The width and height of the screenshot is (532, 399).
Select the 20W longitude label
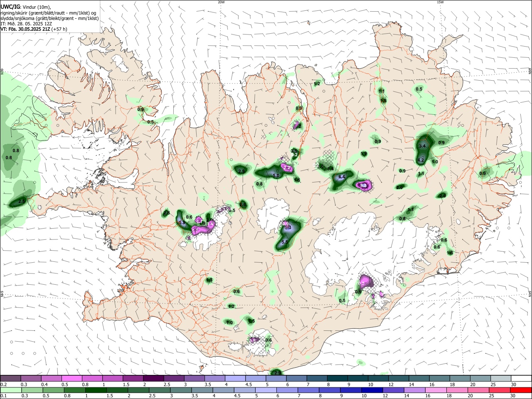click(x=221, y=2)
